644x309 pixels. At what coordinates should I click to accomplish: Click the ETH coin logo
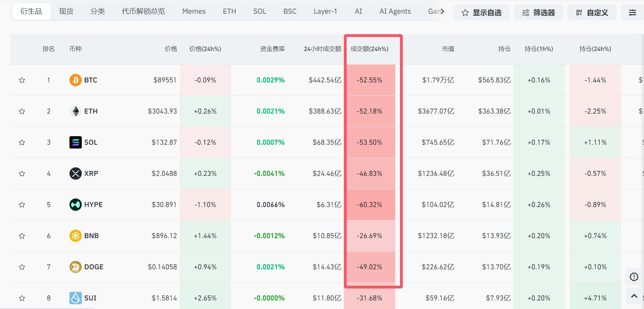(x=75, y=111)
